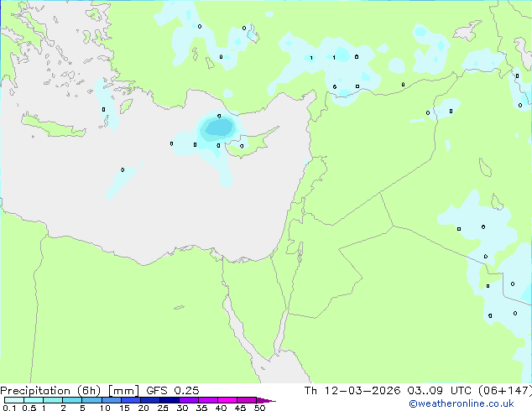
Task: Click the '10' legend label
Action: (105, 408)
